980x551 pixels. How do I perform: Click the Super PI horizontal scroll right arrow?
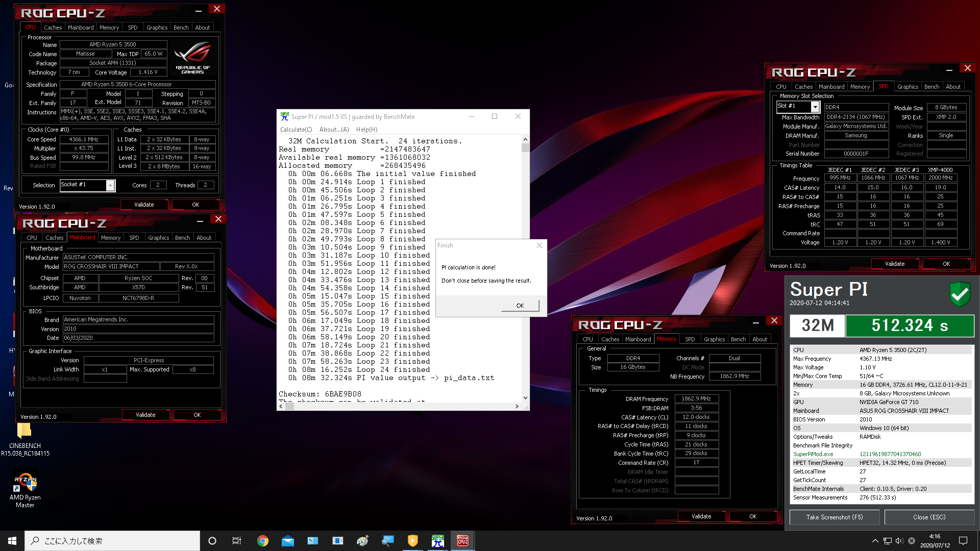point(517,407)
